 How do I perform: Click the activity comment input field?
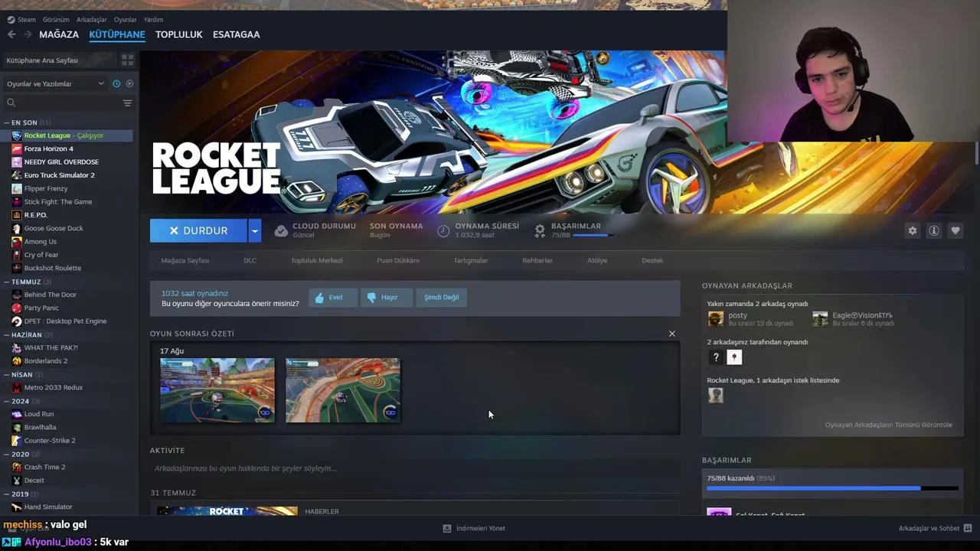(x=415, y=468)
